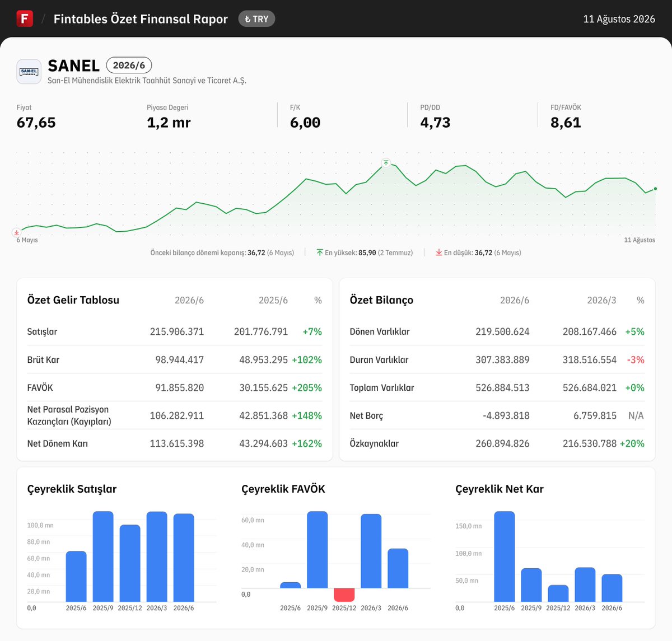Click the Net Borç value -4.893.818
This screenshot has width=672, height=641.
506,415
